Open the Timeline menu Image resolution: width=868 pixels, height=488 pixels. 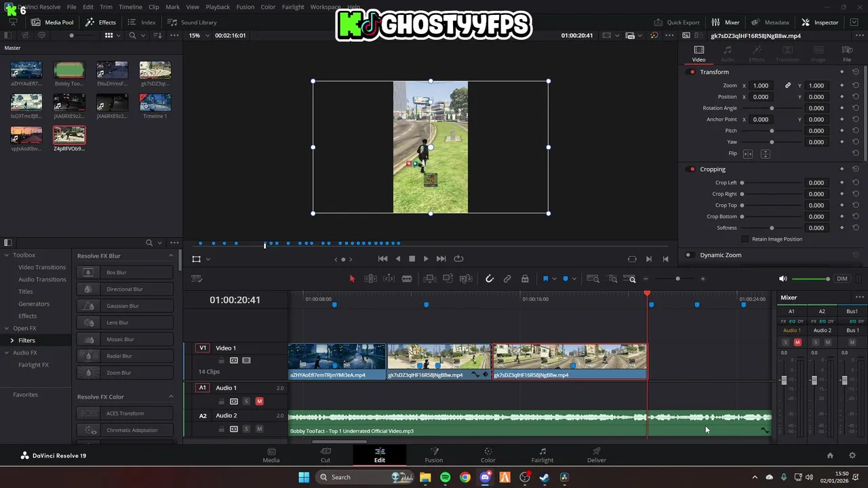[130, 7]
